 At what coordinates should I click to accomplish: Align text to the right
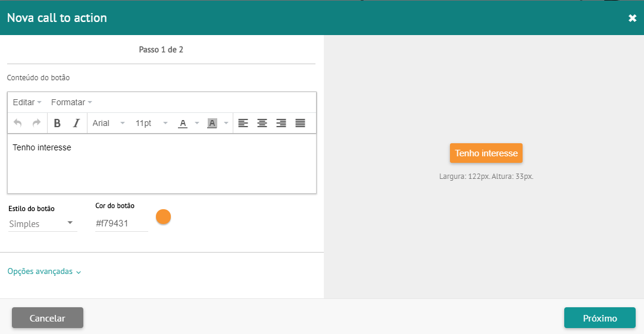(281, 122)
